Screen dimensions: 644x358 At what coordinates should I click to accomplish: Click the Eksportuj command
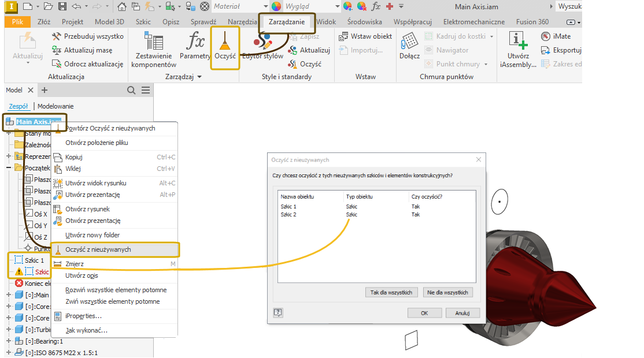tap(561, 50)
